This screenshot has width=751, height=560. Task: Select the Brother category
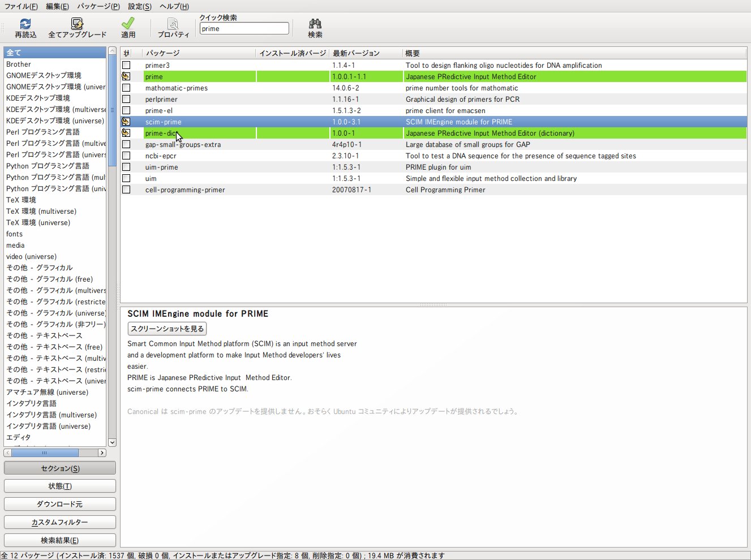pyautogui.click(x=19, y=64)
